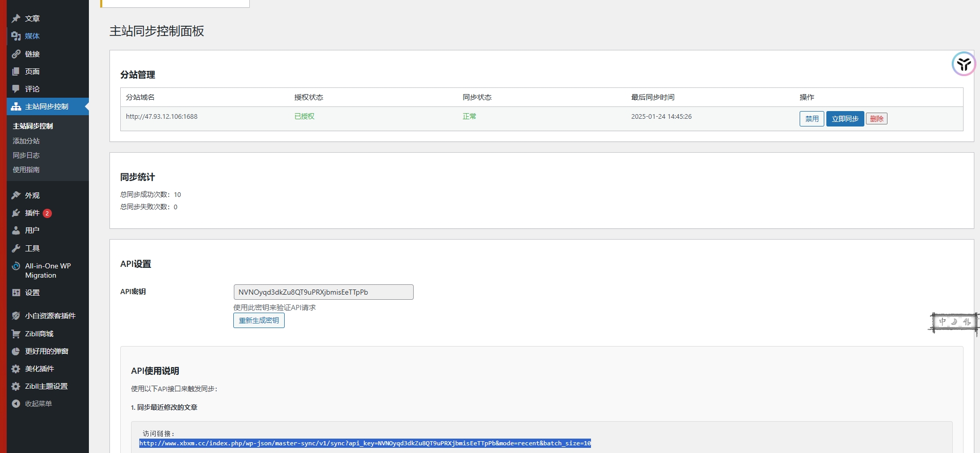Click the paintbrush icon for 外观
980x453 pixels.
point(16,195)
